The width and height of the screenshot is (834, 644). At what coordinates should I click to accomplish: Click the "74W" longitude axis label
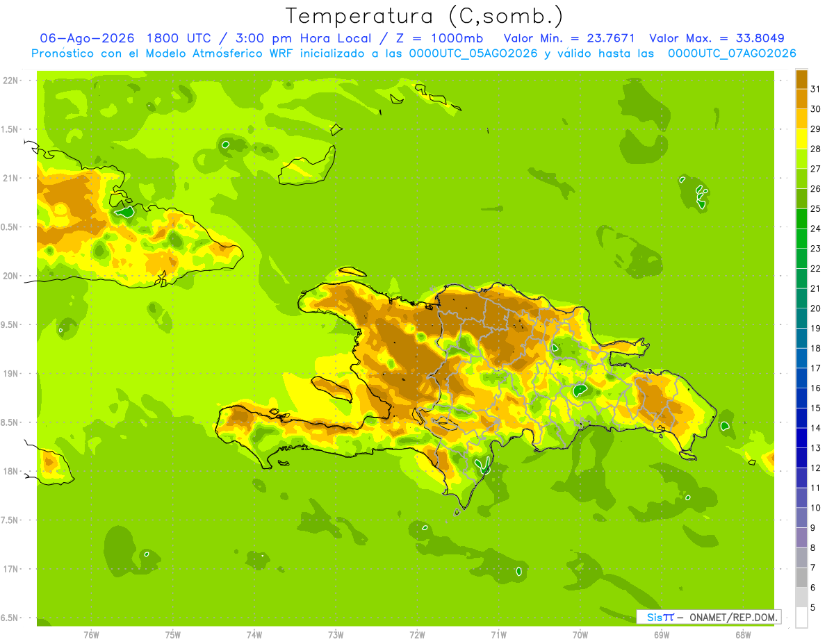pyautogui.click(x=254, y=634)
